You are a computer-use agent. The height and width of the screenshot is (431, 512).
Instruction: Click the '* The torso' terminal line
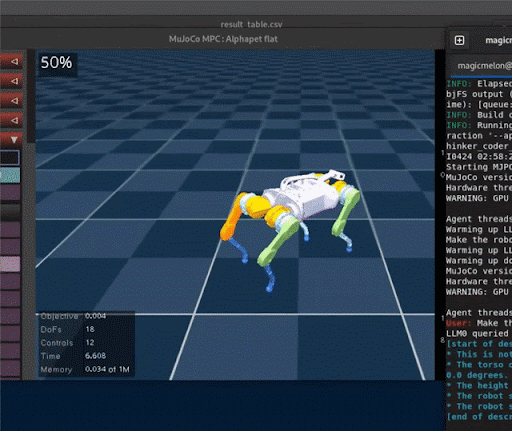(479, 365)
